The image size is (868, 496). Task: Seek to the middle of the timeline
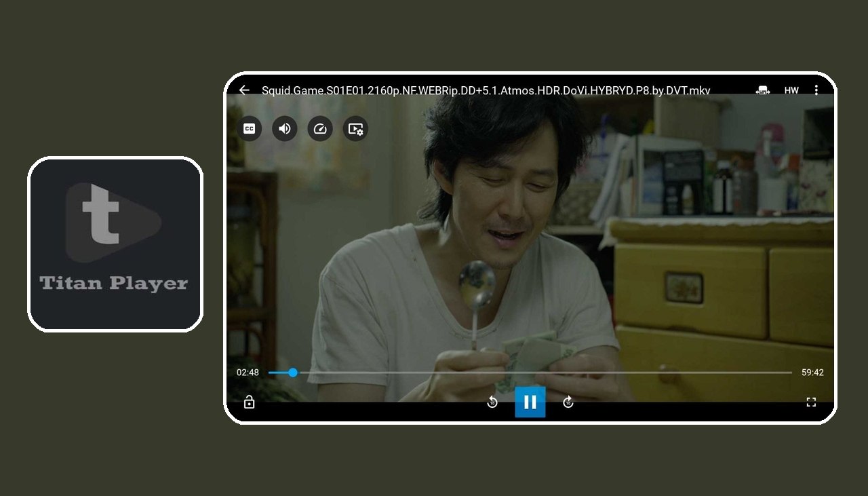[530, 373]
